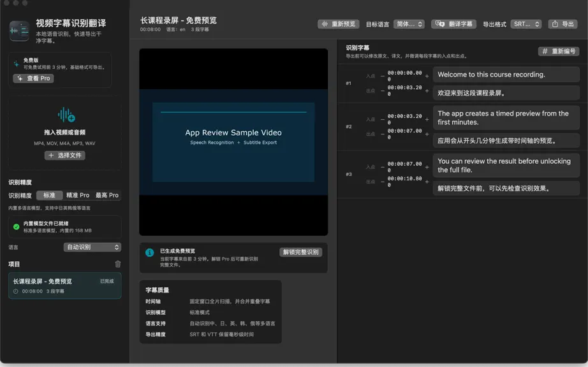Decrease subtitle #1 out-point with minus
Image resolution: width=588 pixels, height=367 pixels.
tap(383, 90)
